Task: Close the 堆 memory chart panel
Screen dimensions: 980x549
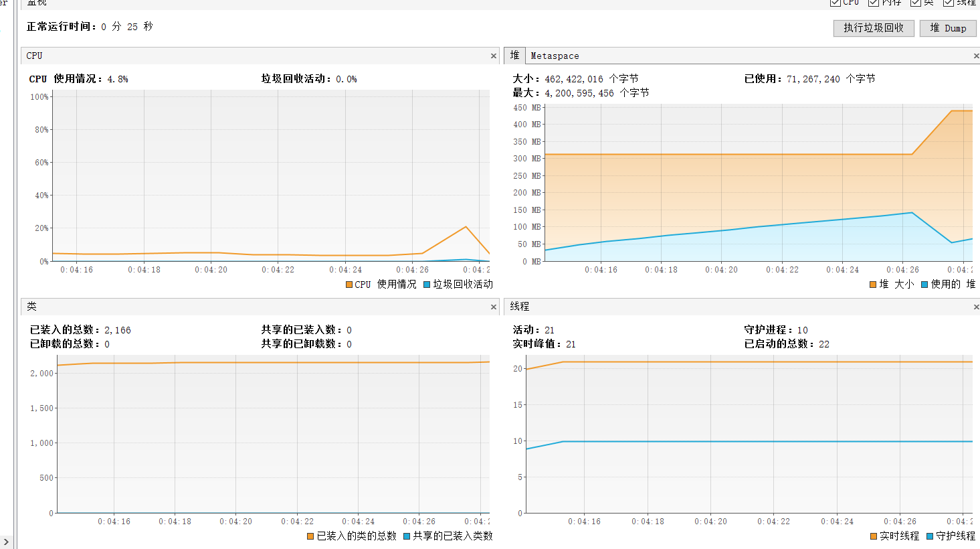Action: click(976, 56)
